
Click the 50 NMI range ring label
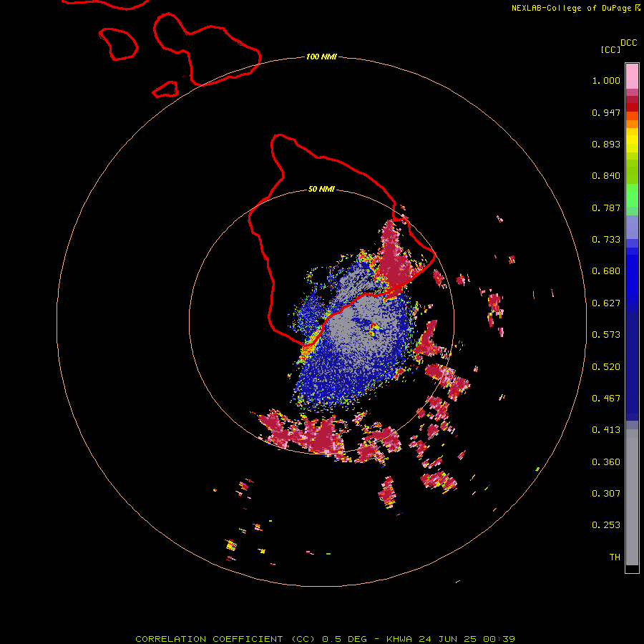click(321, 189)
